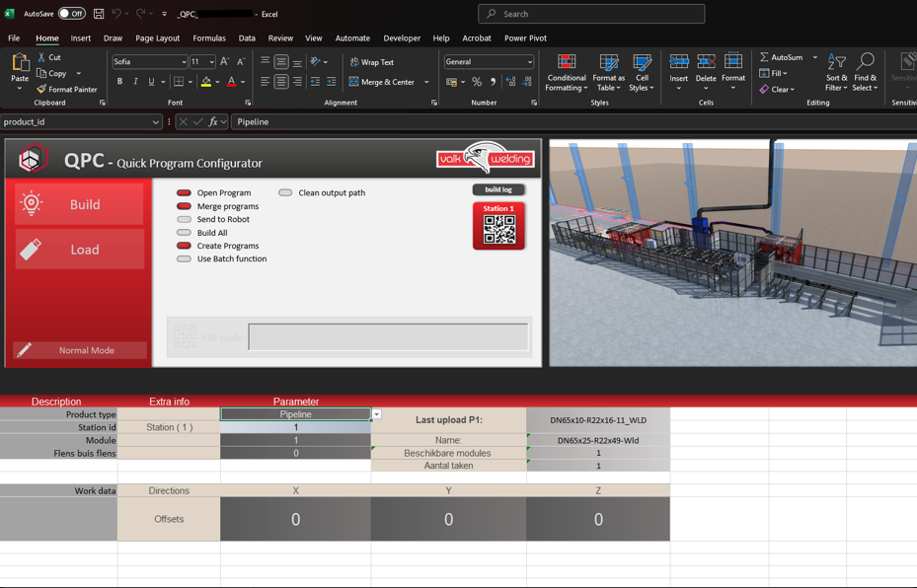917x588 pixels.
Task: Switch to the Developer tab
Action: pos(402,38)
